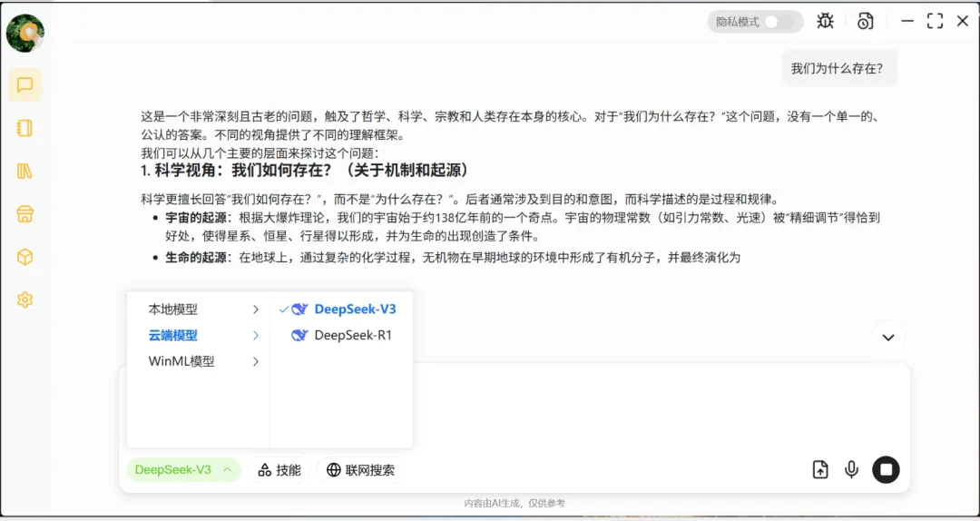This screenshot has height=521, width=980.
Task: Click the chevron next to 本地模型
Action: pyautogui.click(x=256, y=309)
